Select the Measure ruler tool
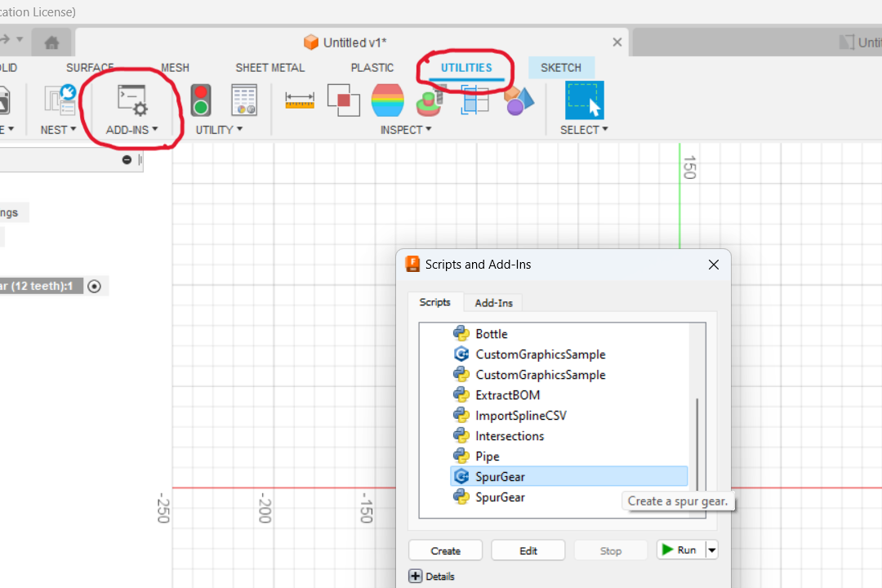This screenshot has height=588, width=882. [300, 100]
